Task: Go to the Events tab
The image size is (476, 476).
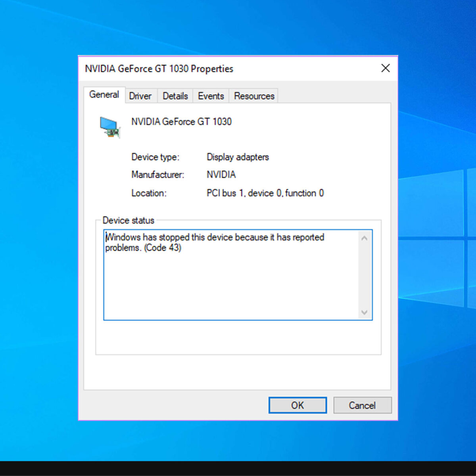Action: pyautogui.click(x=211, y=96)
